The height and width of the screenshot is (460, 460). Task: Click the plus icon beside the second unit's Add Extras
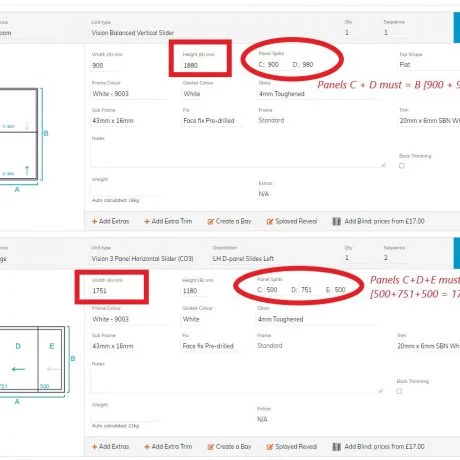coord(94,447)
